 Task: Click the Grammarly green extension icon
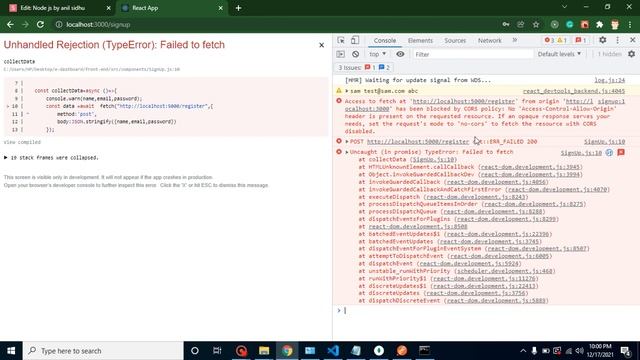click(569, 24)
